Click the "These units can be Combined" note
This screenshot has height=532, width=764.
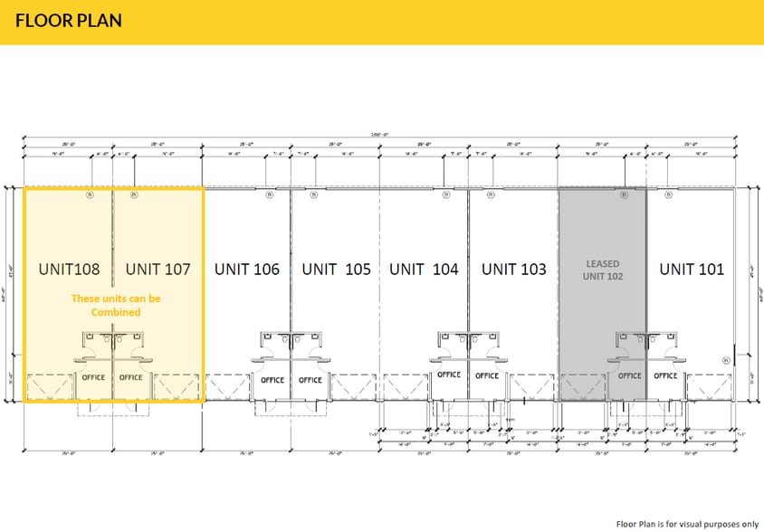[x=116, y=305]
